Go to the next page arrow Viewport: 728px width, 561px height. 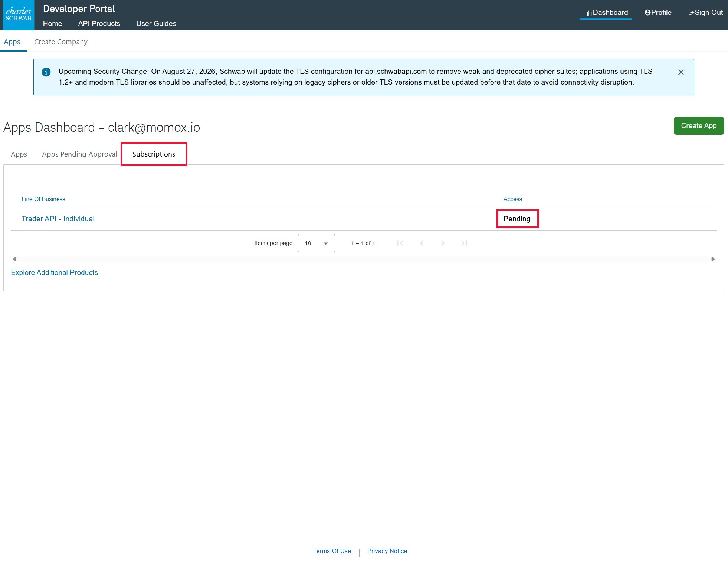(443, 243)
